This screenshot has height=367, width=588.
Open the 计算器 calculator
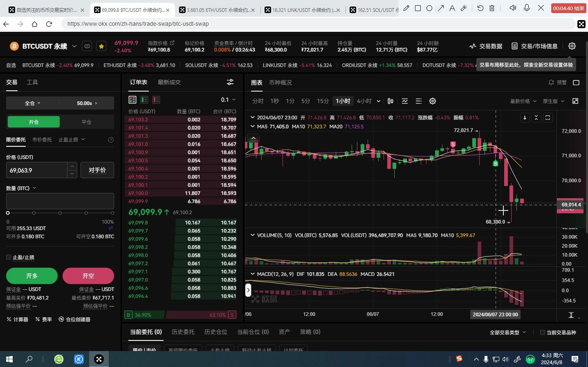pyautogui.click(x=17, y=319)
